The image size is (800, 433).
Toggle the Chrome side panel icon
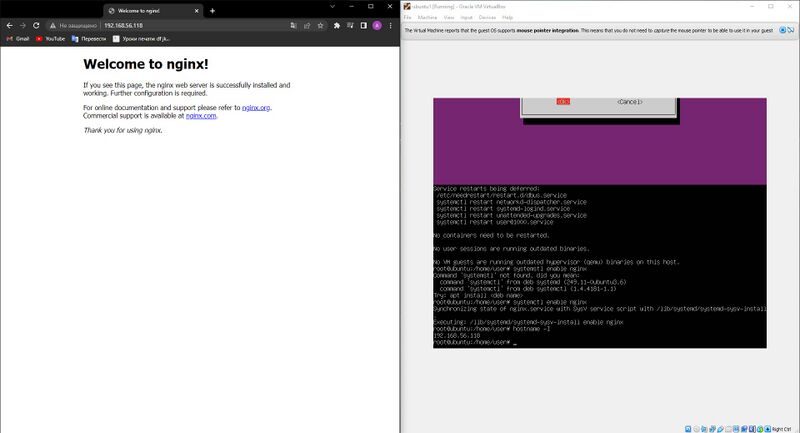363,26
